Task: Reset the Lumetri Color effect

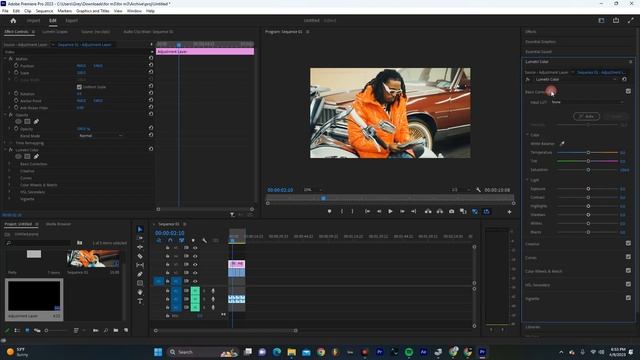Action: click(x=151, y=149)
